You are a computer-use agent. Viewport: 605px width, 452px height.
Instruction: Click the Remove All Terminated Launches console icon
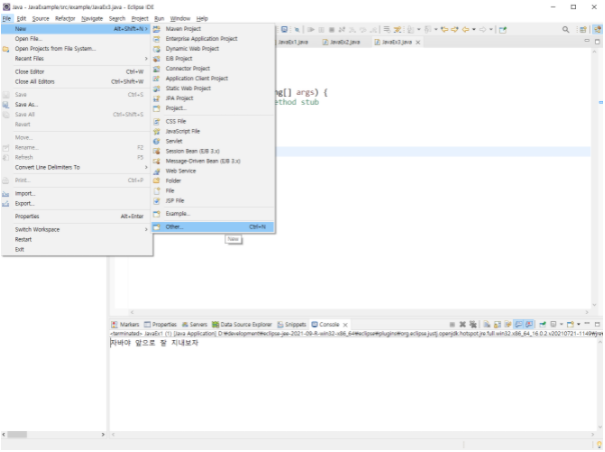[473, 325]
